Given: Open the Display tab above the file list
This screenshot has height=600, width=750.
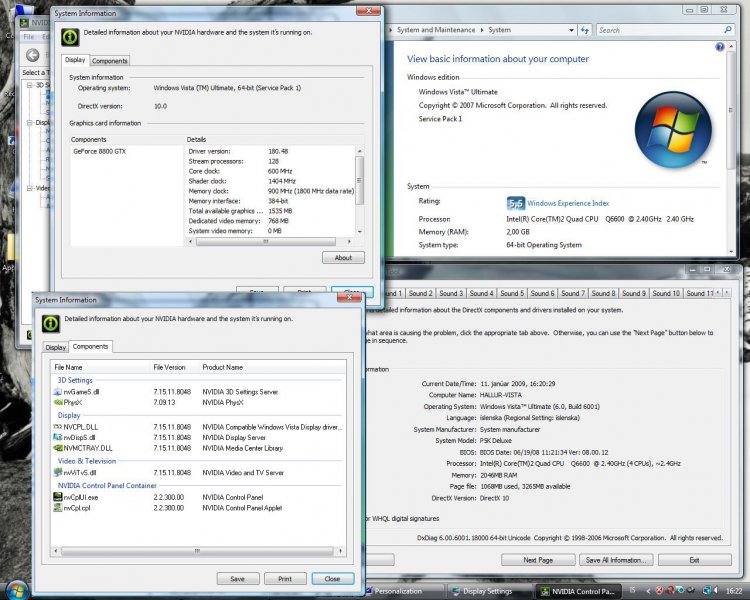Looking at the screenshot, I should tap(55, 347).
